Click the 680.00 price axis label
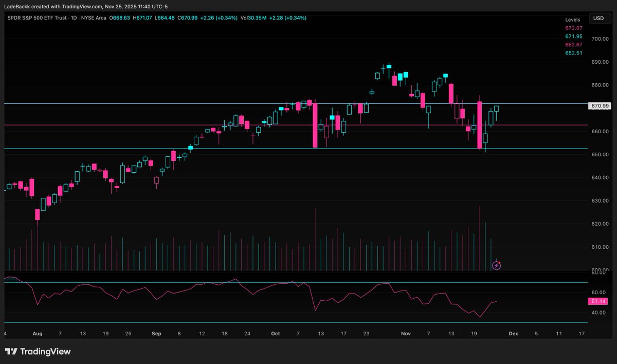 point(600,85)
